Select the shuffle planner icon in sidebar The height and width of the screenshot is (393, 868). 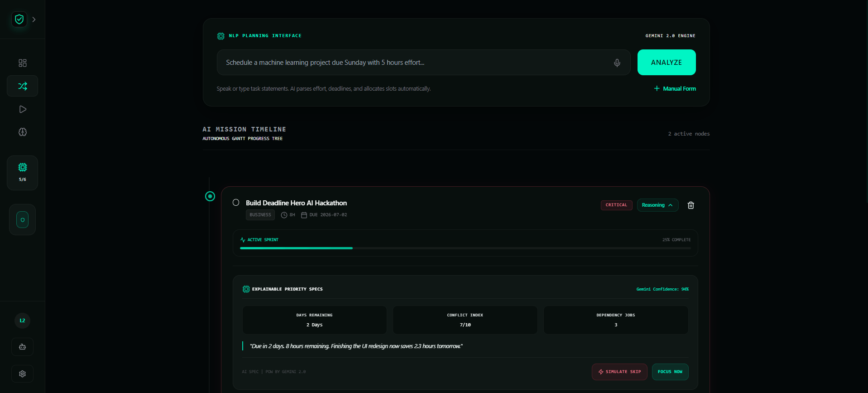22,86
